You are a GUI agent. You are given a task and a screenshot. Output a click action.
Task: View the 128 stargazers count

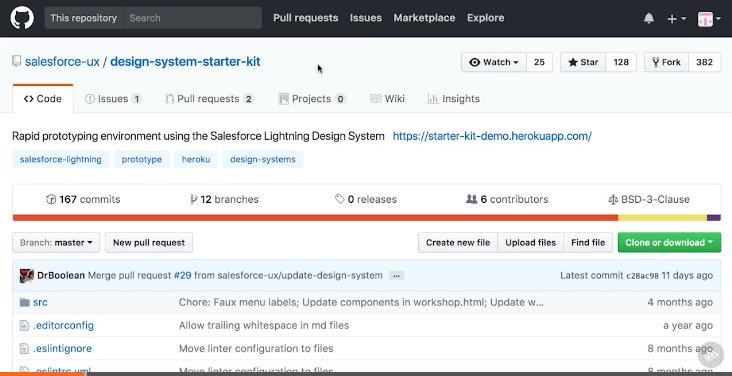pos(621,62)
